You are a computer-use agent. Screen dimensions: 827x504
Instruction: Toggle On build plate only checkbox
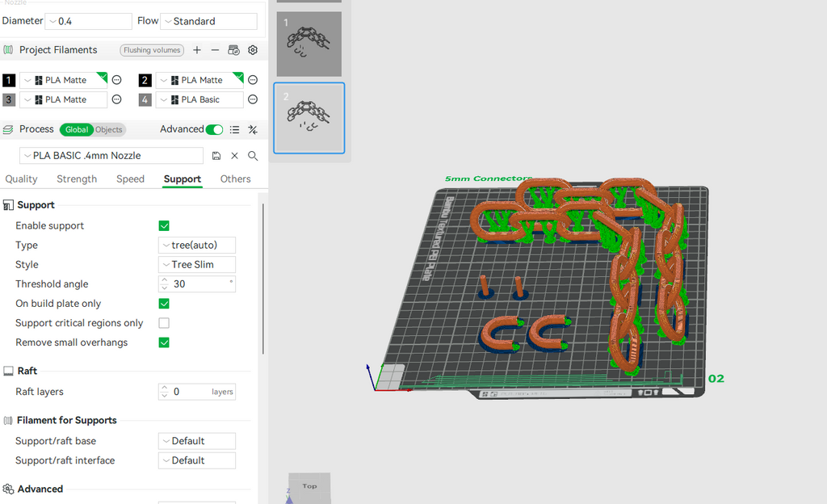[x=164, y=304]
